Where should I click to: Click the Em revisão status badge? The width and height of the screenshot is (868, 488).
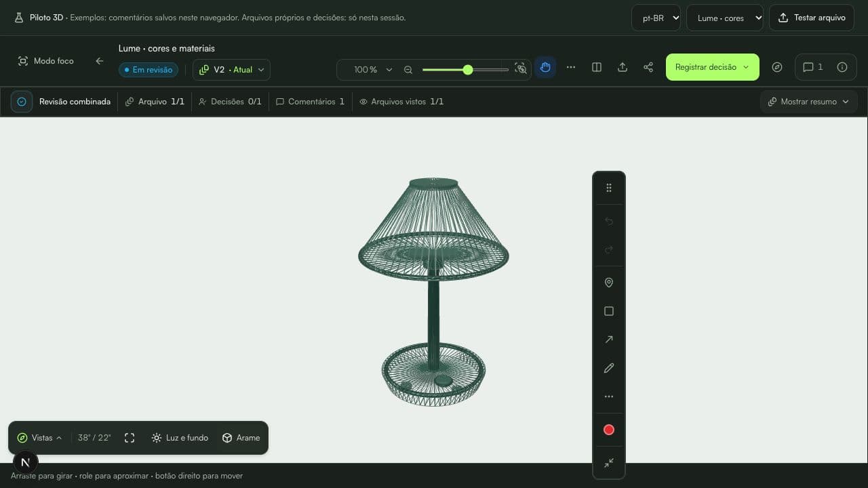[x=149, y=70]
